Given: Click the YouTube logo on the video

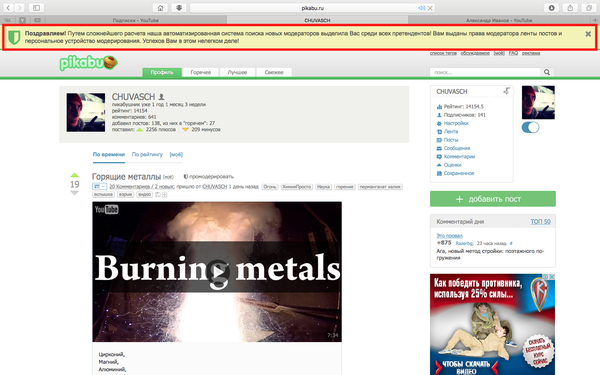Looking at the screenshot, I should [x=106, y=209].
